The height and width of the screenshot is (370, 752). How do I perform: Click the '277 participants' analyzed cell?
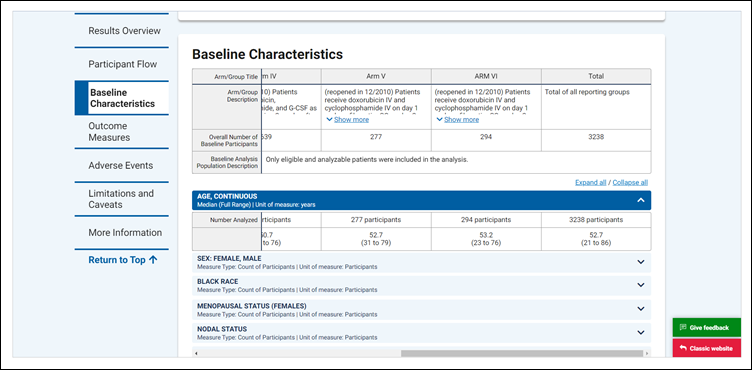click(x=376, y=220)
